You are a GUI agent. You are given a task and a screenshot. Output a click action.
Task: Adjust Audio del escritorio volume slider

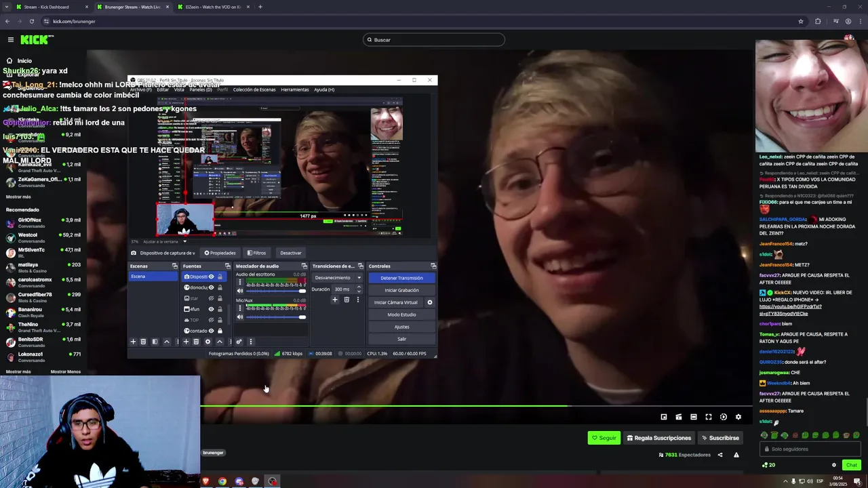(276, 291)
